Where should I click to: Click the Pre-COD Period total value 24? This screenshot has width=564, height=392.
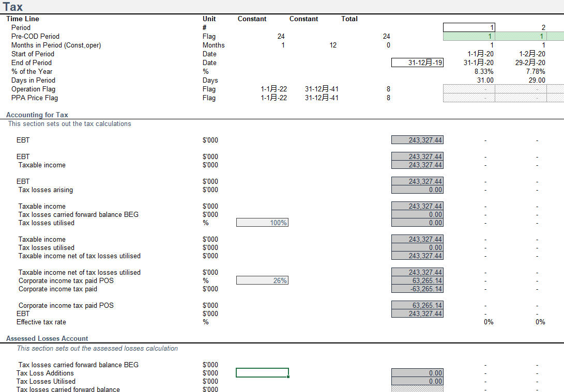click(x=386, y=36)
